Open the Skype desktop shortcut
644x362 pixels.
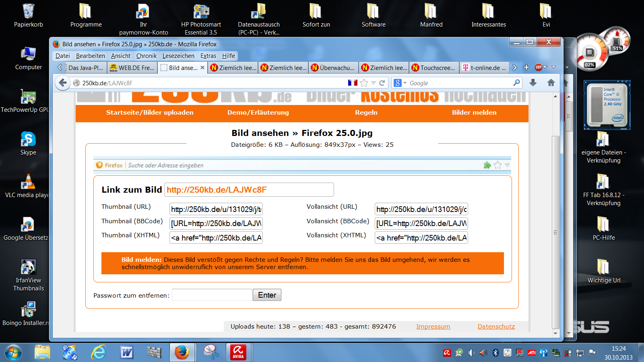28,144
